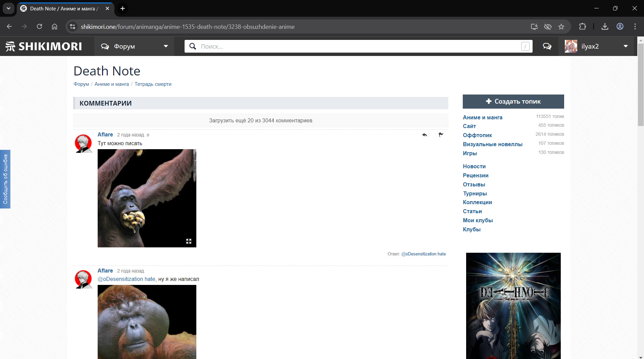
Task: Go to the Рецензии section
Action: point(476,175)
